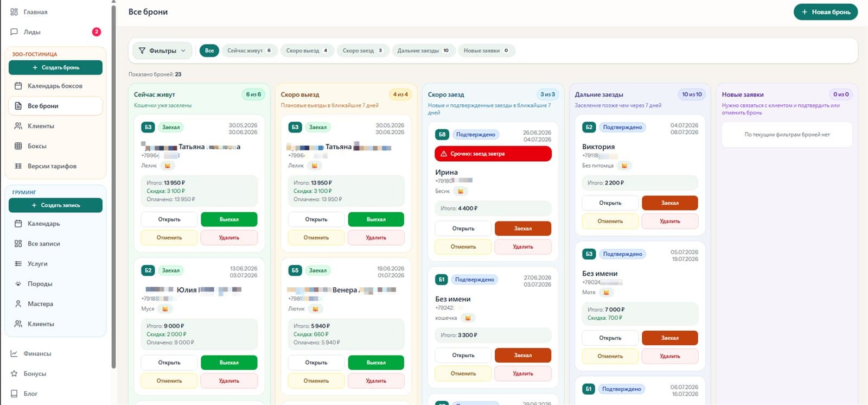Click the Все записи icon
The width and height of the screenshot is (868, 405).
18,244
